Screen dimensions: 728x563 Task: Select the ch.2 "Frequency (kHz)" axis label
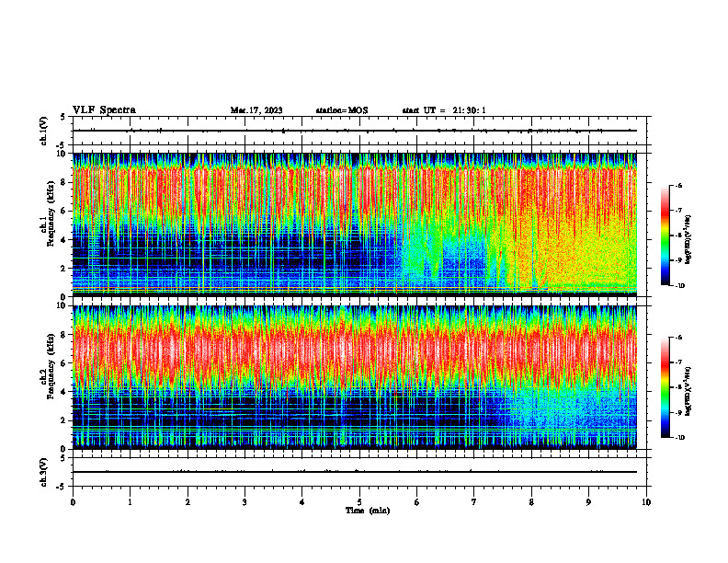(x=51, y=366)
